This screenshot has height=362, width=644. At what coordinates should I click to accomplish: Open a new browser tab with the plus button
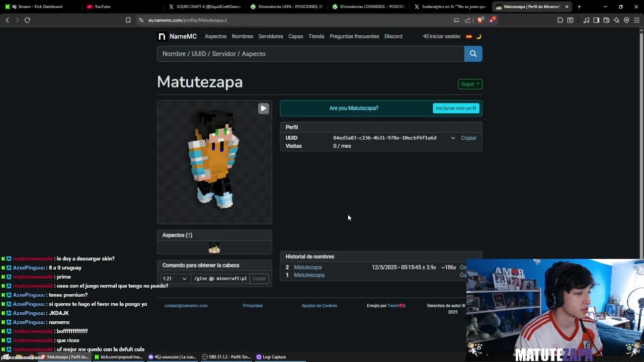coord(579,7)
